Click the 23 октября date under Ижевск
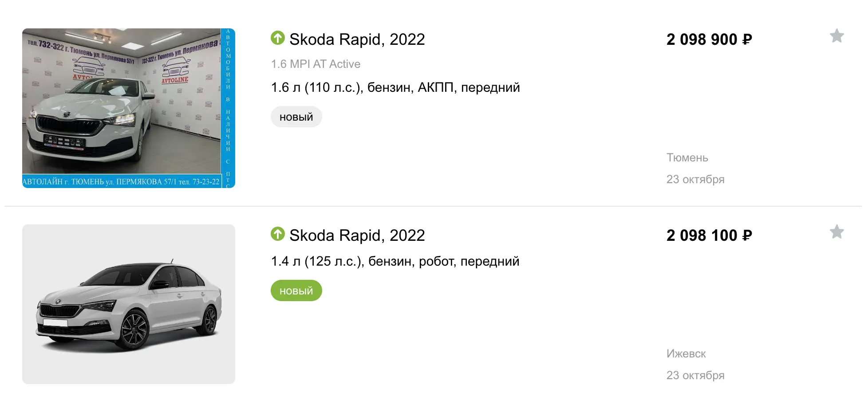 [x=695, y=376]
